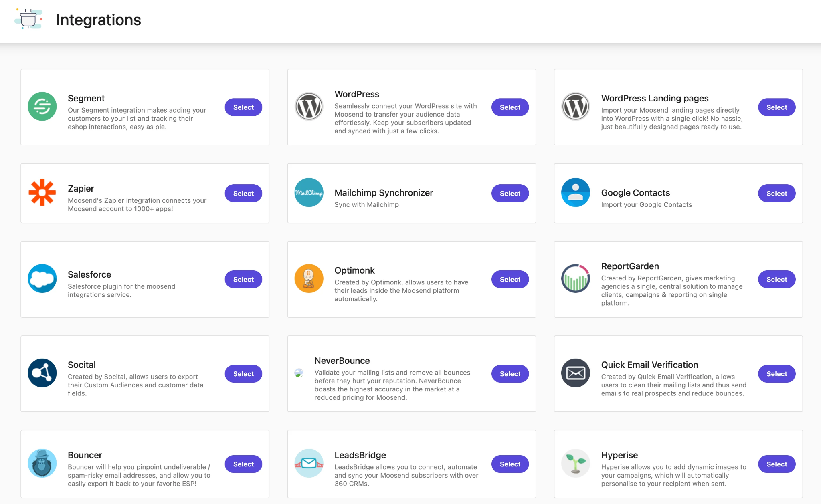821x504 pixels.
Task: Click the green Segment logo icon
Action: pos(42,107)
